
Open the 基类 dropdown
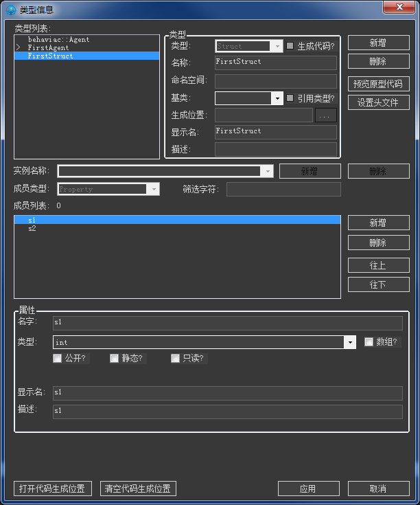pyautogui.click(x=277, y=98)
